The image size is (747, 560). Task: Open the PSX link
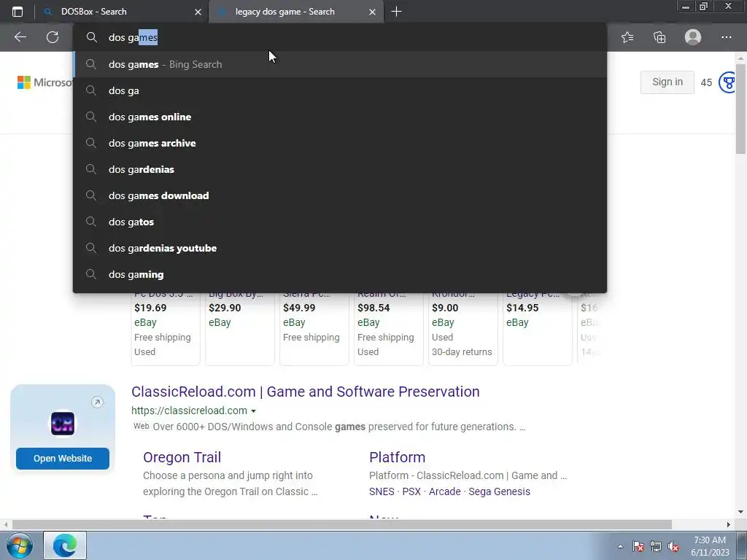coord(411,491)
